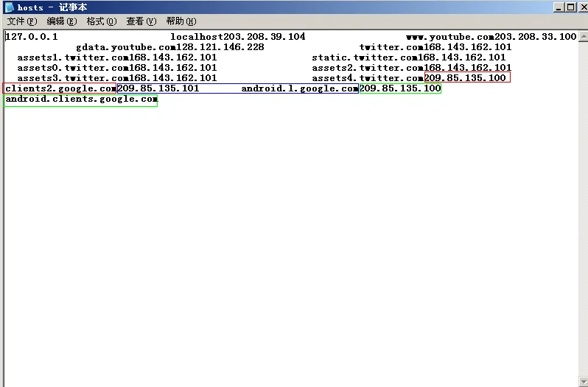Image resolution: width=588 pixels, height=387 pixels.
Task: Click the 'hosts - 记事本' title bar text
Action: pos(52,7)
